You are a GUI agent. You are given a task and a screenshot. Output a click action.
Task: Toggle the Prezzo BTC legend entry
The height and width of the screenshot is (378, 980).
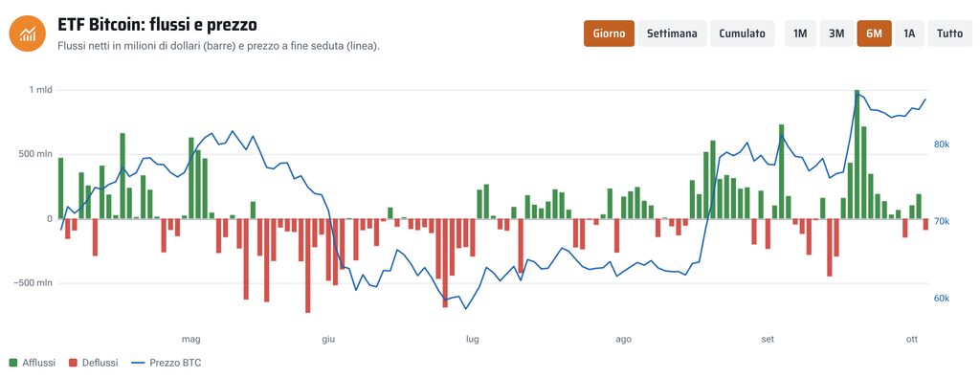(x=166, y=363)
